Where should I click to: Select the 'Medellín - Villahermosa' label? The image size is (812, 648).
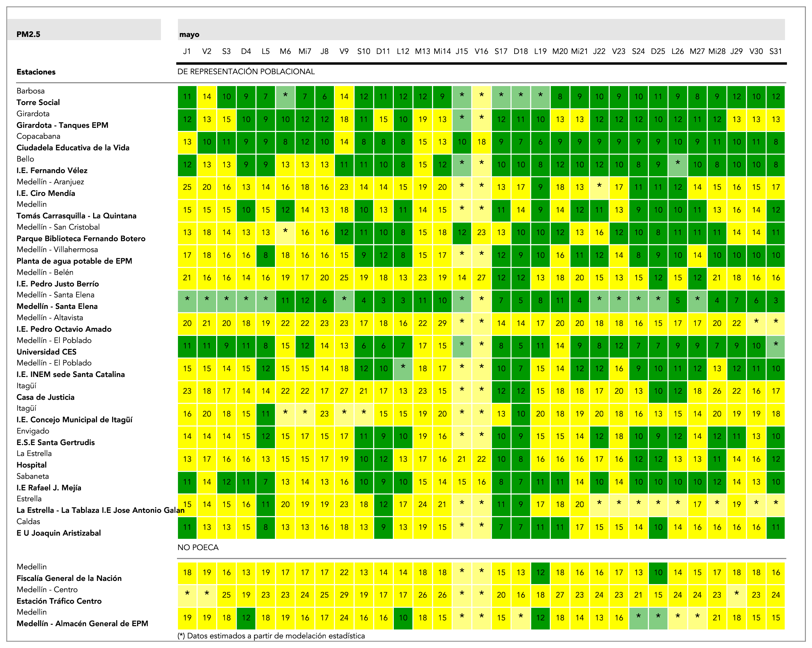pos(57,250)
